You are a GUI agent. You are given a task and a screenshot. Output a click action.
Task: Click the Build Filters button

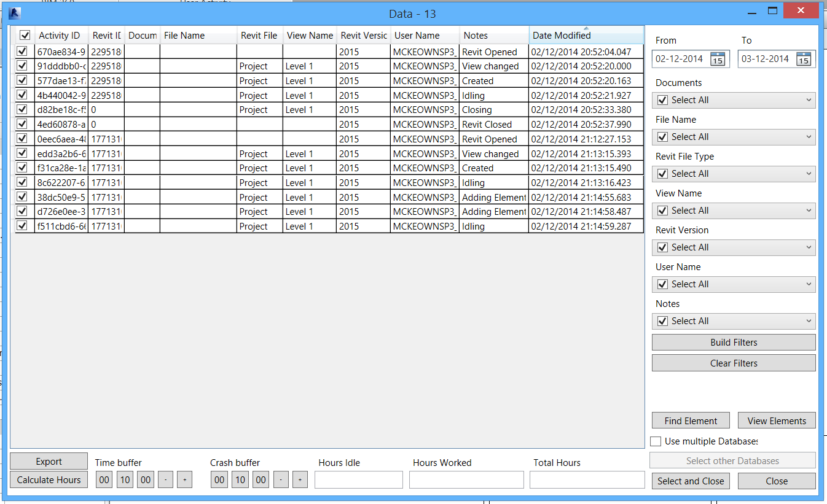734,342
